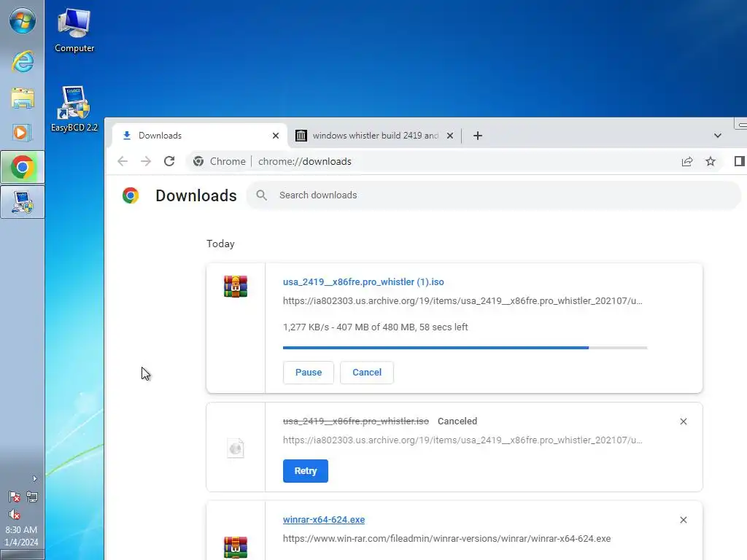The width and height of the screenshot is (747, 560).
Task: Switch to the Chrome taskbar button
Action: [x=23, y=167]
